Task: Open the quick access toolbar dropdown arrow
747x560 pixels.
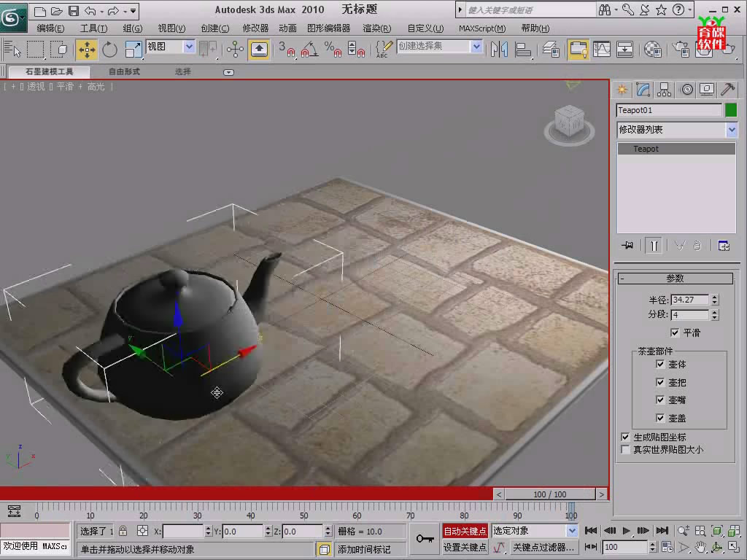Action: click(x=133, y=10)
